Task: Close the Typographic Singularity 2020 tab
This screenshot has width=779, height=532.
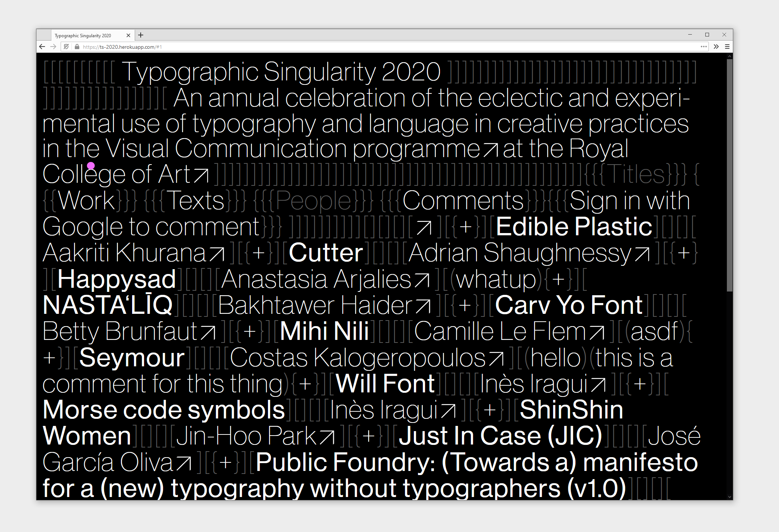Action: 128,35
